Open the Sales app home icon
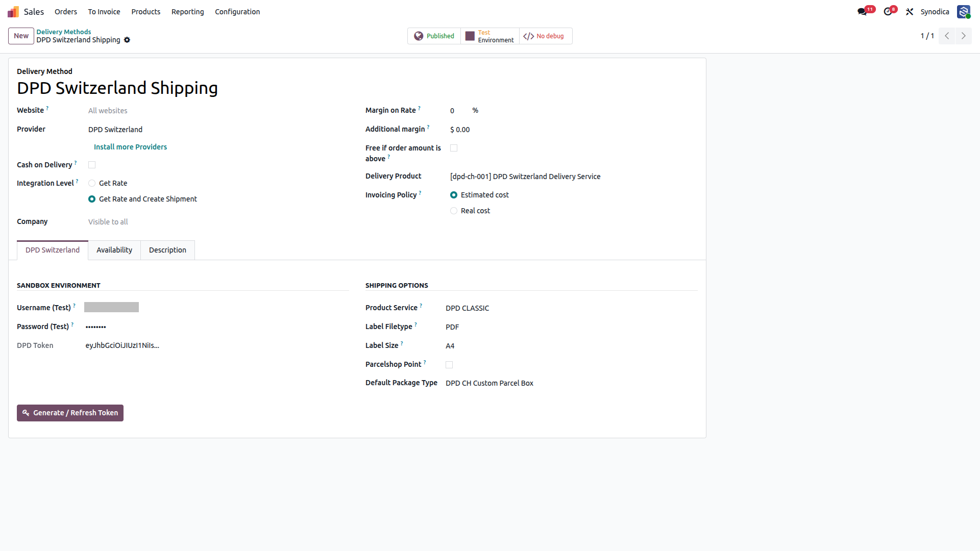980x551 pixels. pos(13,12)
